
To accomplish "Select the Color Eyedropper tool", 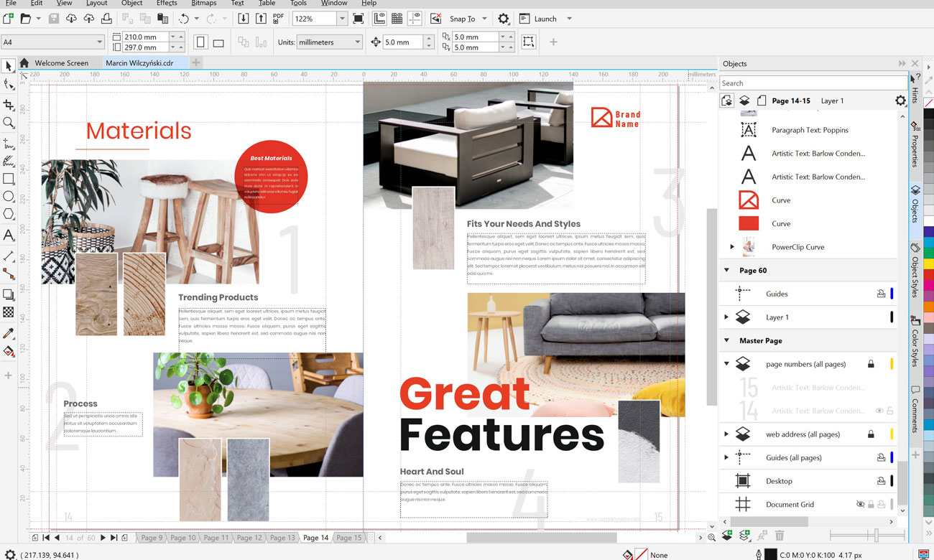I will 9,334.
